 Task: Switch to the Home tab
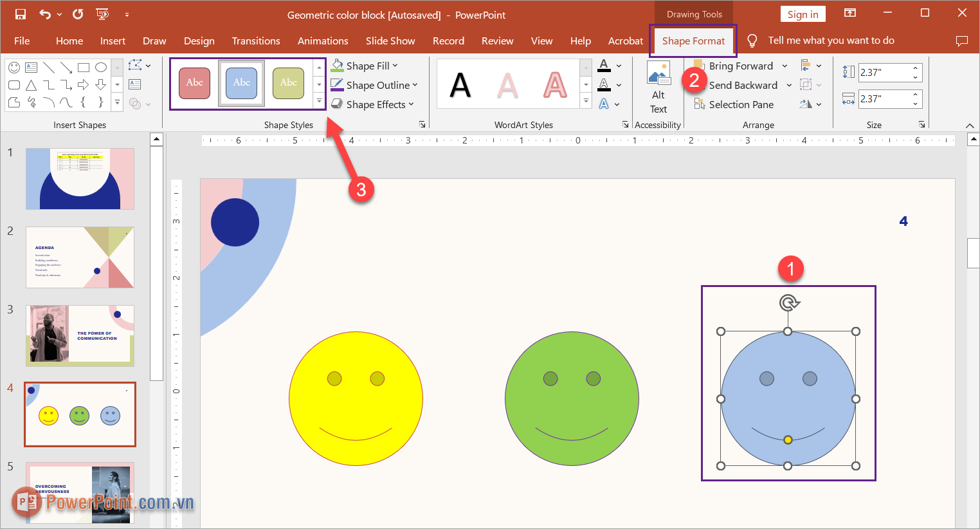(x=69, y=41)
